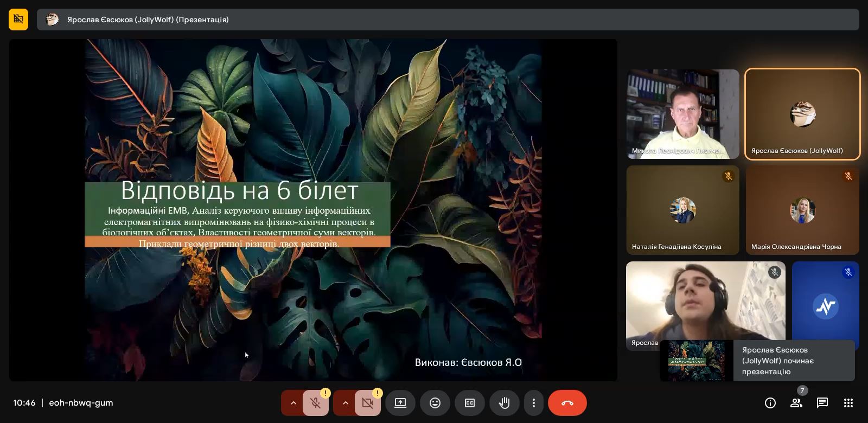868x423 pixels.
Task: Open the emoji reactions picker
Action: point(435,403)
